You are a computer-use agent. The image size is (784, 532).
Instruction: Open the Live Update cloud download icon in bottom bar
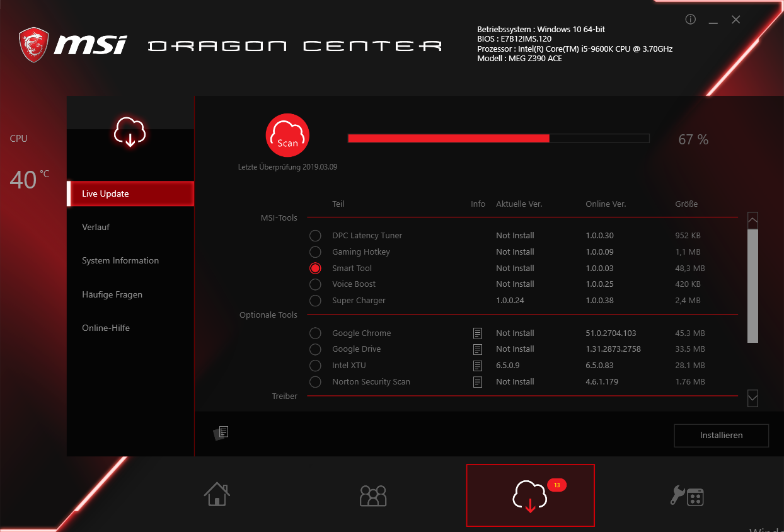(x=530, y=496)
